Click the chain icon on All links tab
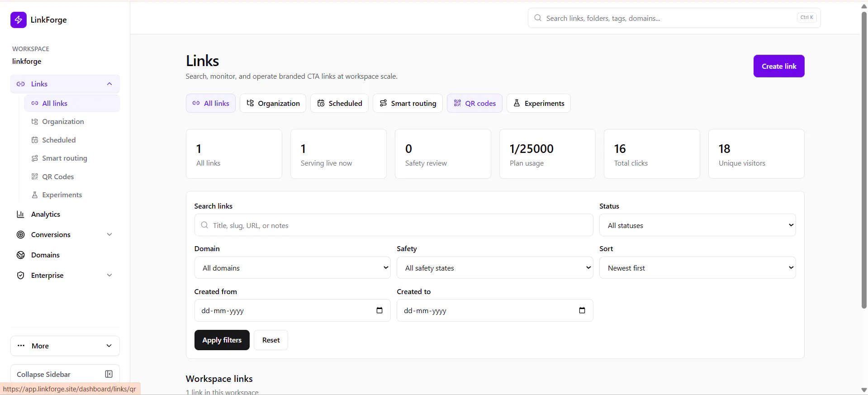This screenshot has width=868, height=395. [196, 104]
